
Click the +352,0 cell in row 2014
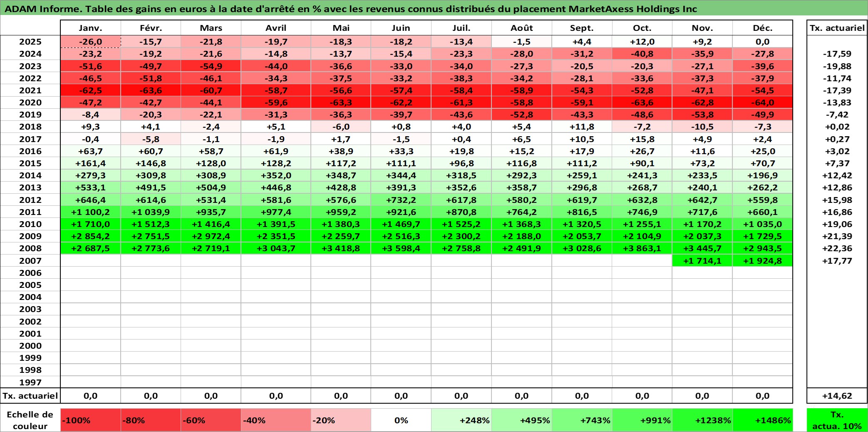click(276, 175)
